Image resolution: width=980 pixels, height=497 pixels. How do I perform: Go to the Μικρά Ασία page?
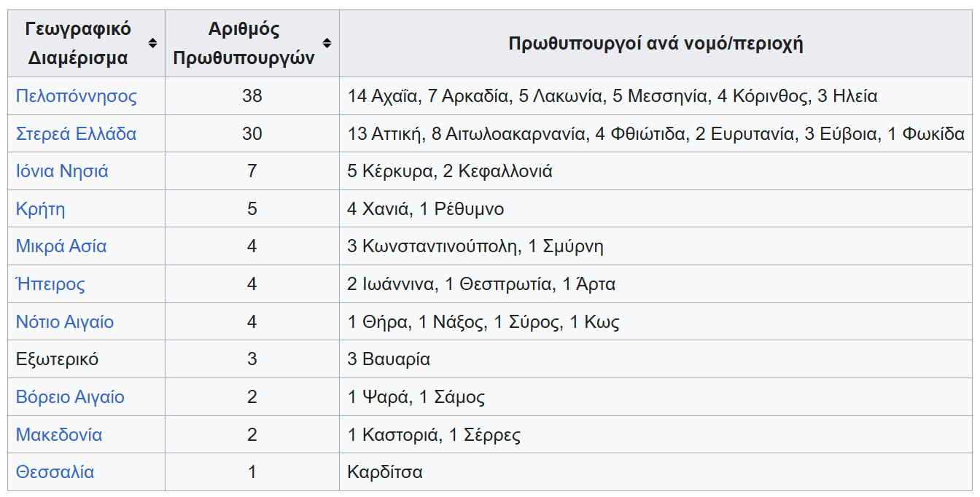[x=61, y=246]
